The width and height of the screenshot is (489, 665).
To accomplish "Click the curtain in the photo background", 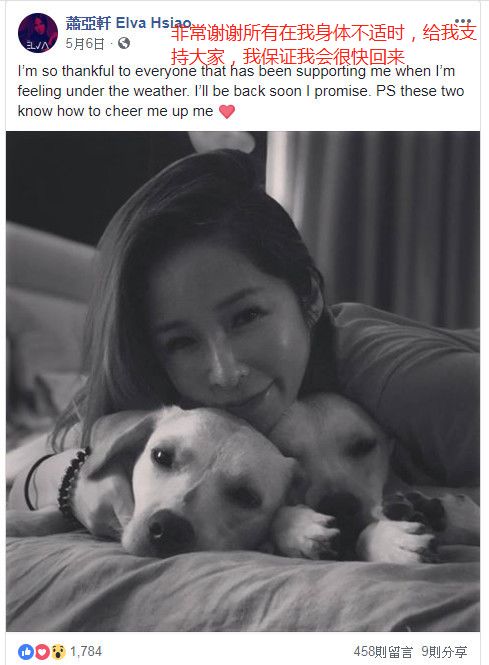I will pyautogui.click(x=373, y=221).
